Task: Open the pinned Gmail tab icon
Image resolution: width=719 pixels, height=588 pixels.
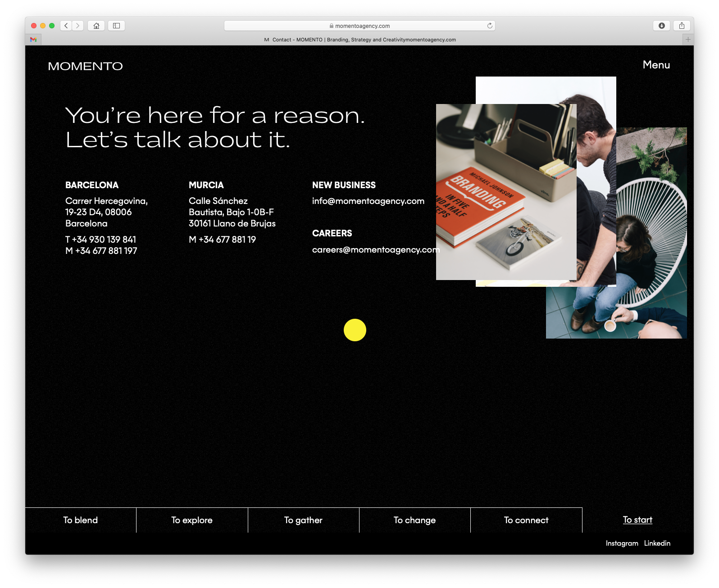Action: tap(33, 40)
